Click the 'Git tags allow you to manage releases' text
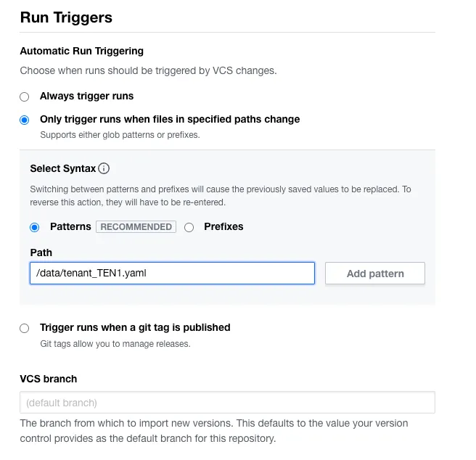This screenshot has height=460, width=476. tap(115, 343)
